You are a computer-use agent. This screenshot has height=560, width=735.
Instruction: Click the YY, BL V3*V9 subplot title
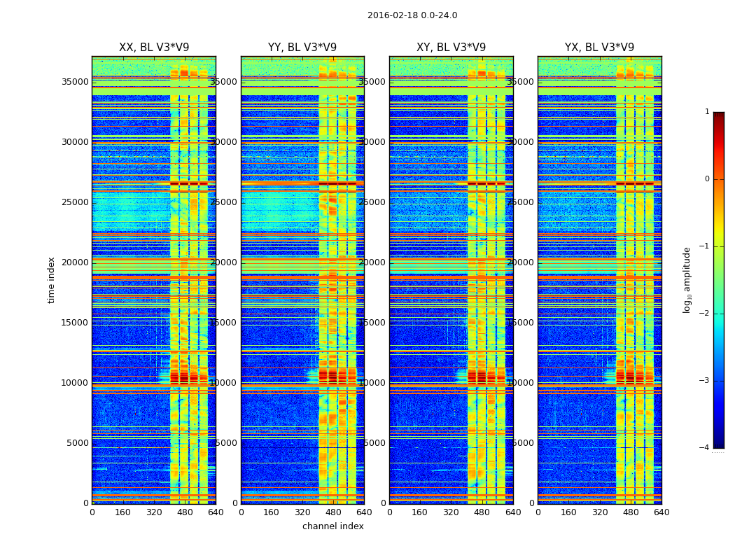click(x=302, y=48)
